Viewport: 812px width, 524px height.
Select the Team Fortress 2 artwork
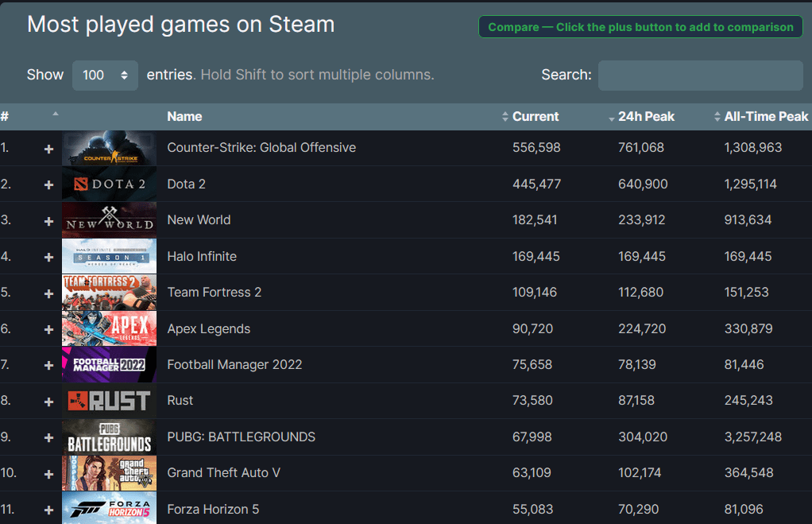(109, 292)
